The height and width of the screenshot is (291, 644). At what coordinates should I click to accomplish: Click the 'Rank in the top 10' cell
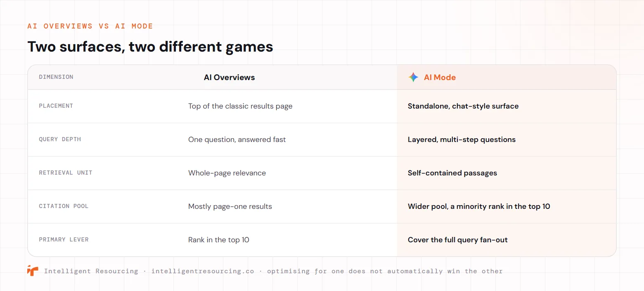(219, 240)
